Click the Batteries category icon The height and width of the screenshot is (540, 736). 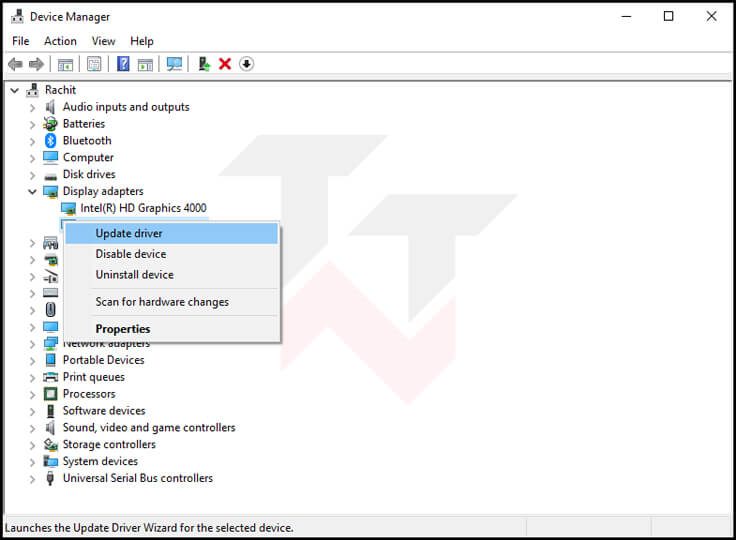50,124
